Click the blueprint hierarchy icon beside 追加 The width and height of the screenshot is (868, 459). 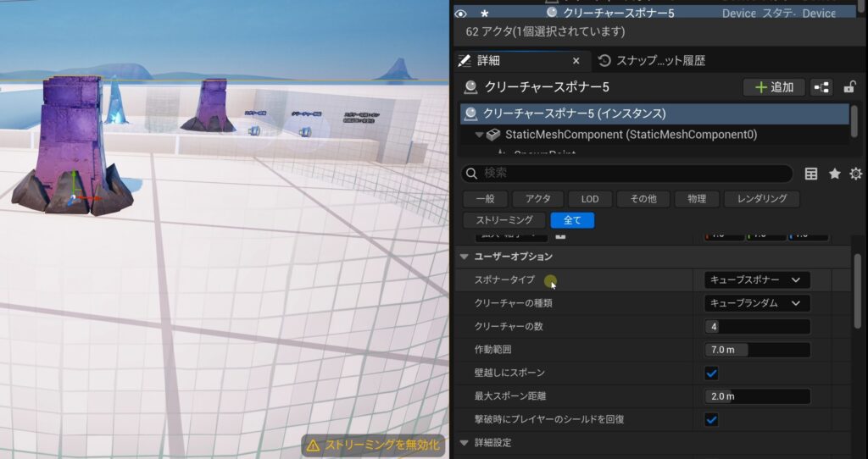point(821,87)
